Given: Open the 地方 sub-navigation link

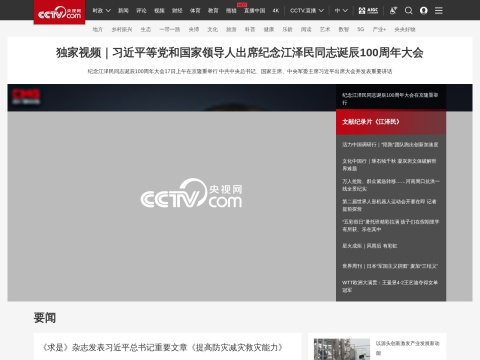Looking at the screenshot, I should 98,29.
